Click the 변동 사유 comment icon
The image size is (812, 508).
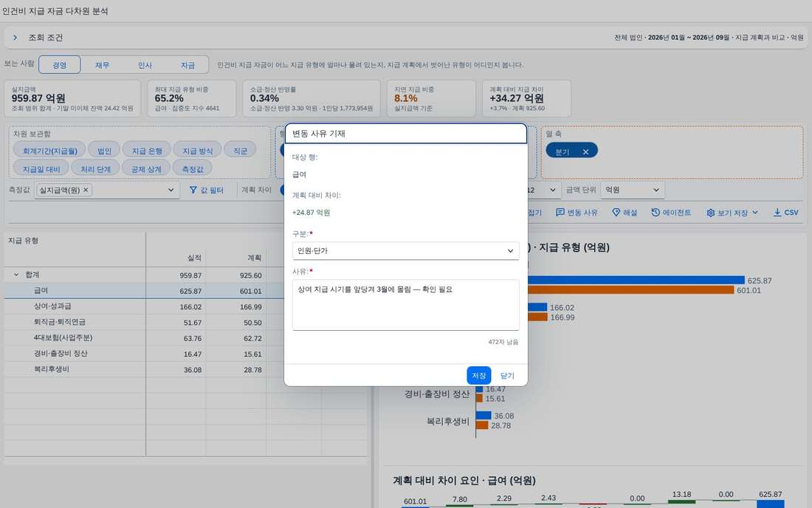click(x=560, y=213)
